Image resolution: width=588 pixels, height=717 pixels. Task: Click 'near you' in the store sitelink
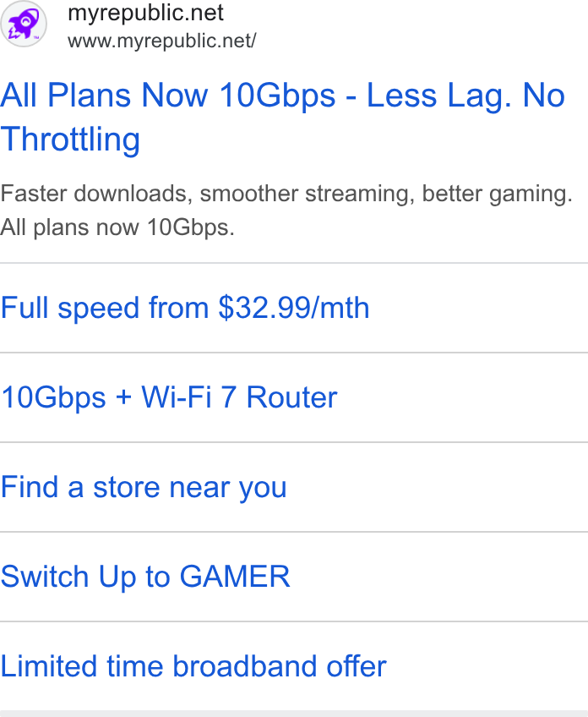[228, 488]
